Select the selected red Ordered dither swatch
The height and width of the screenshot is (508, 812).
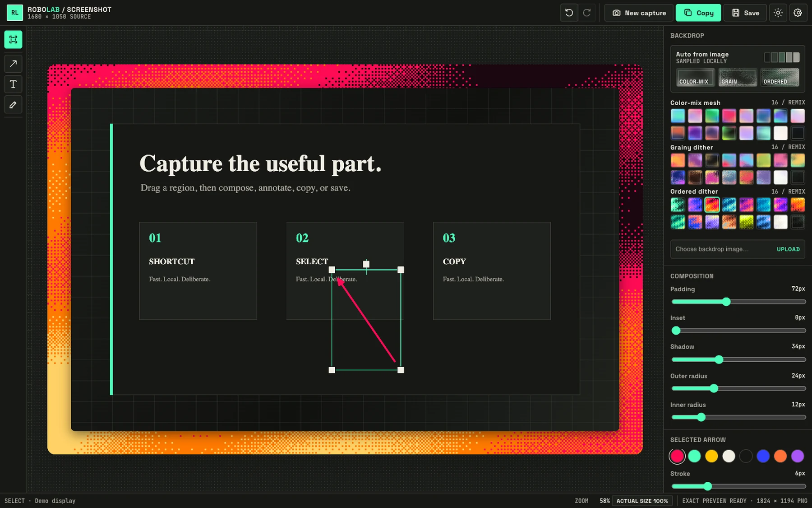click(712, 205)
